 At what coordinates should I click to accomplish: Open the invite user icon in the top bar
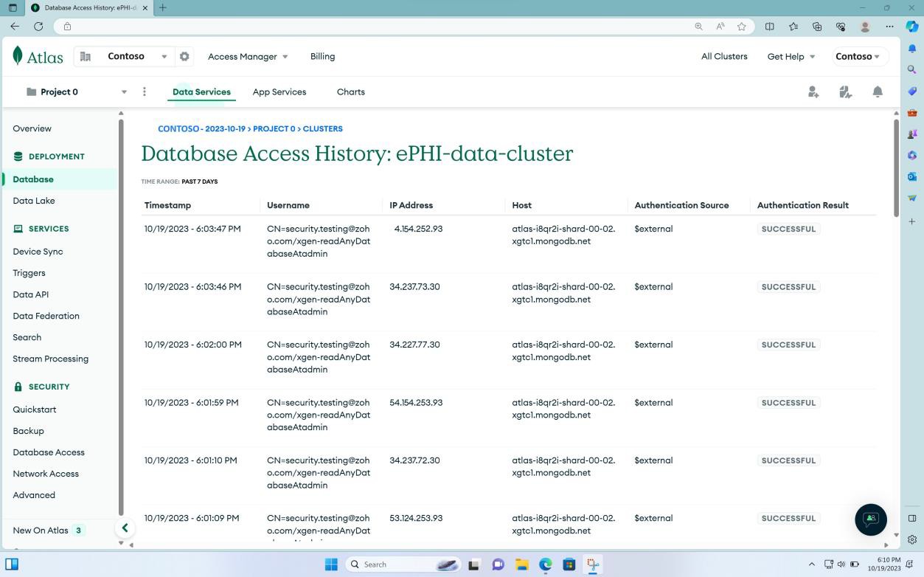(x=813, y=91)
